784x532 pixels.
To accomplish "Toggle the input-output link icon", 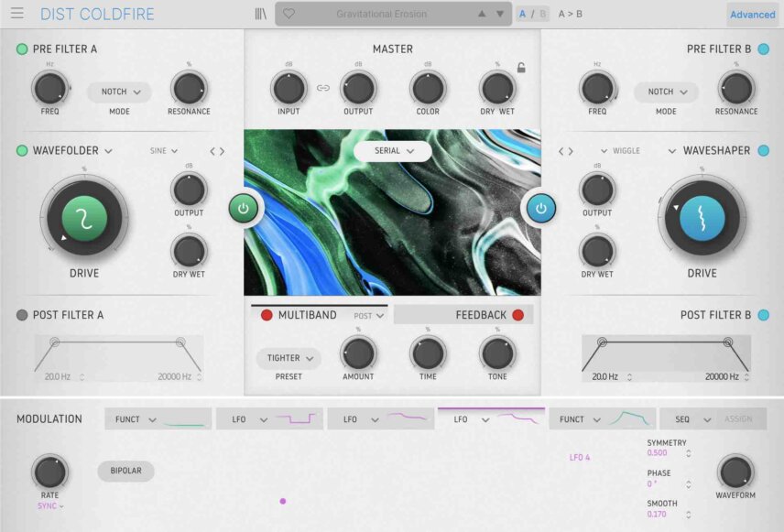I will point(323,89).
